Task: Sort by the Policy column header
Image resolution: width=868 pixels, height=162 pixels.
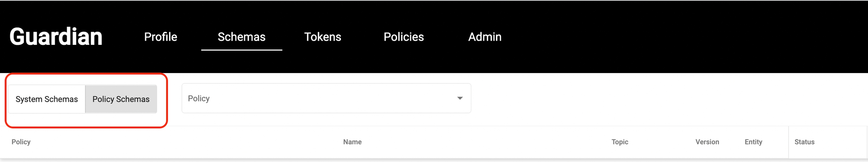Action: [x=21, y=142]
